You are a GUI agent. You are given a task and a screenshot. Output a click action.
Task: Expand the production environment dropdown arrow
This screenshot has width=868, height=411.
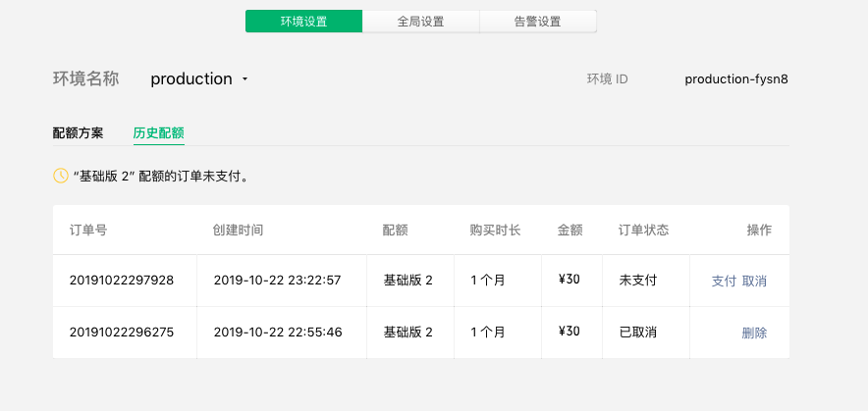(244, 79)
